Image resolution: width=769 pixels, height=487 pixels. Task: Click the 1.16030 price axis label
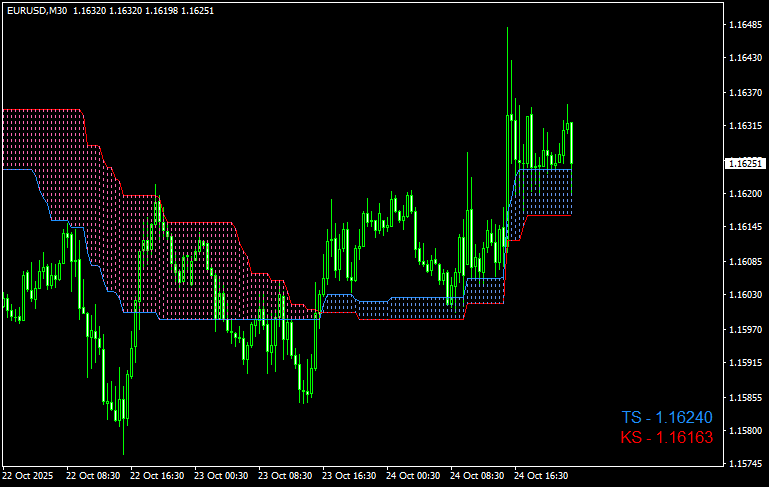pos(746,295)
